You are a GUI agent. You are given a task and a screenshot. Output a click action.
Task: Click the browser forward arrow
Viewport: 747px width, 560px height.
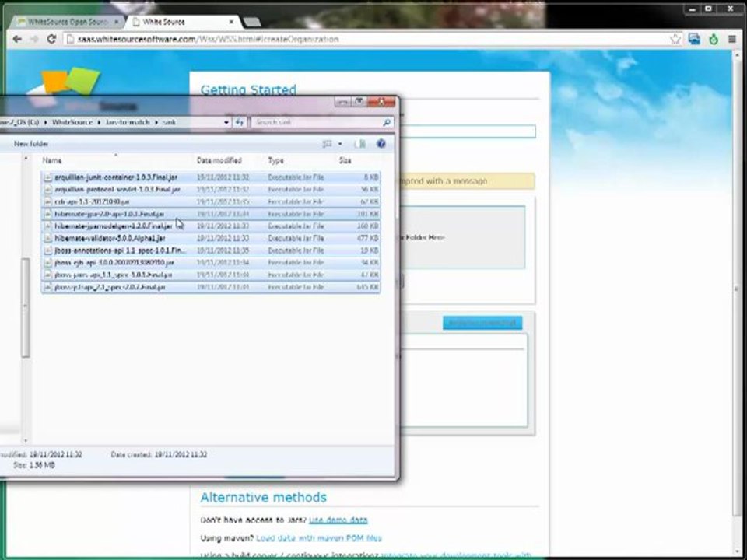[34, 39]
